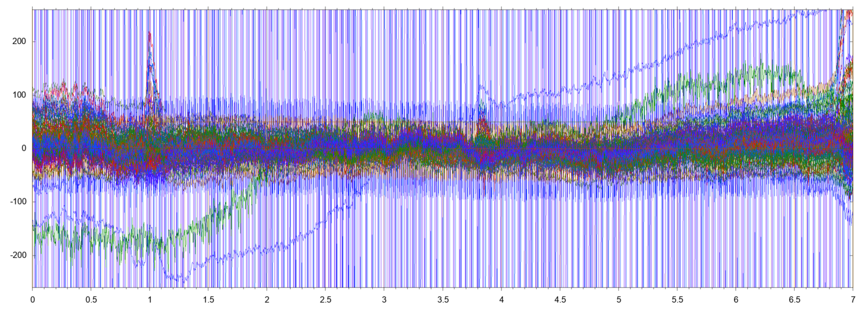The image size is (868, 310).
Task: Select the x-axis tick label 4.5
Action: (559, 299)
